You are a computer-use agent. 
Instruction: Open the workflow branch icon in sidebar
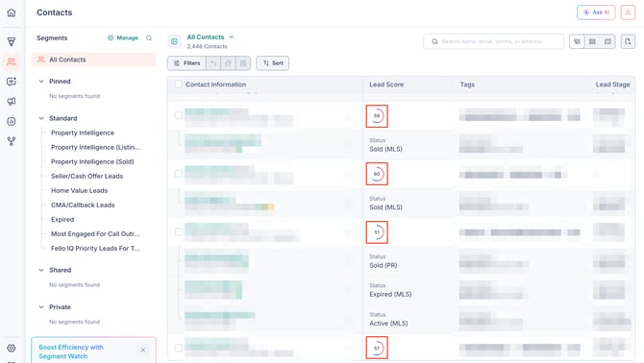(12, 141)
